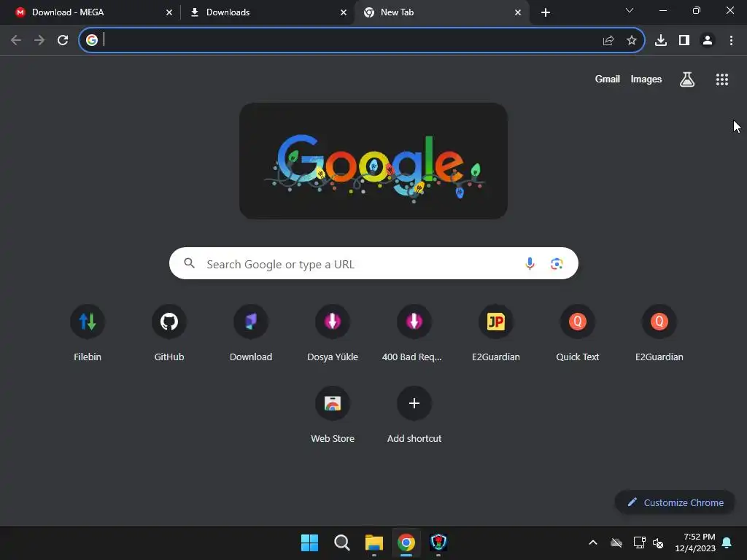Open File Explorer from the taskbar

374,542
